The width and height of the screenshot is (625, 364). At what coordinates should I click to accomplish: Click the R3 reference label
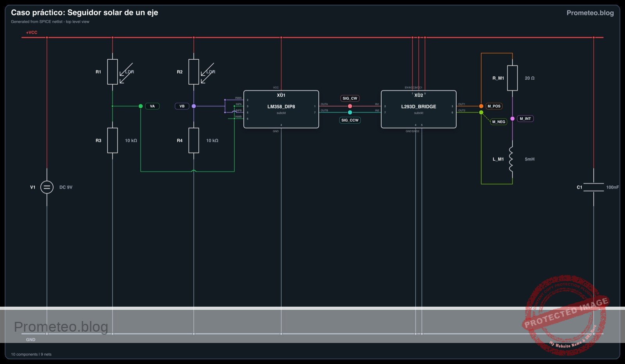98,140
